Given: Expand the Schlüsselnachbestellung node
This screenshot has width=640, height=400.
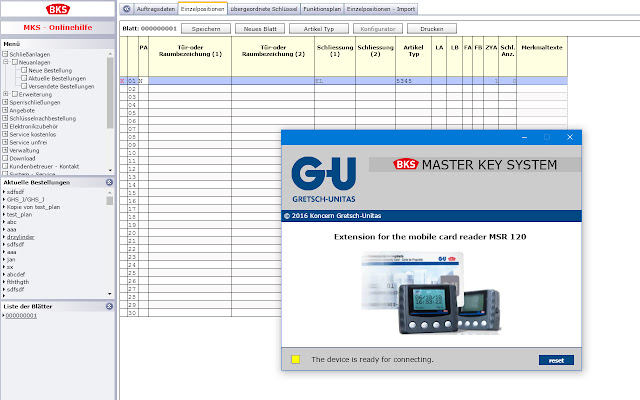Looking at the screenshot, I should point(5,118).
